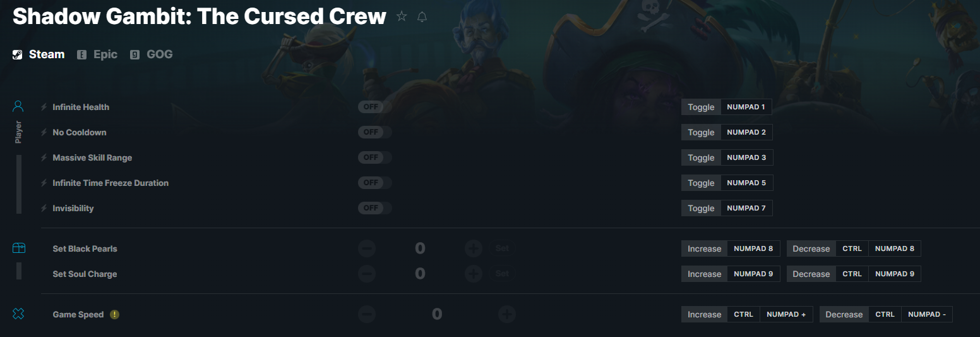This screenshot has height=337, width=980.
Task: Increase Game Speed with the plus button
Action: pyautogui.click(x=507, y=314)
